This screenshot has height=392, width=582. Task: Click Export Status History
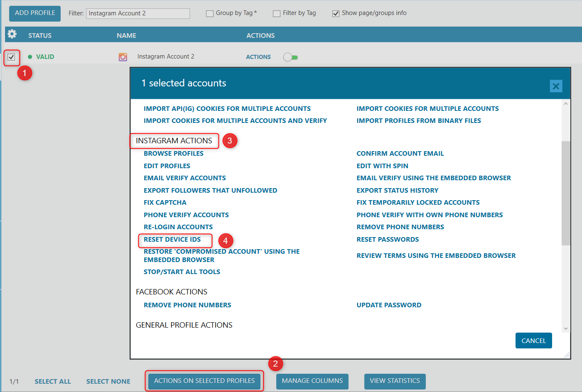pos(398,191)
